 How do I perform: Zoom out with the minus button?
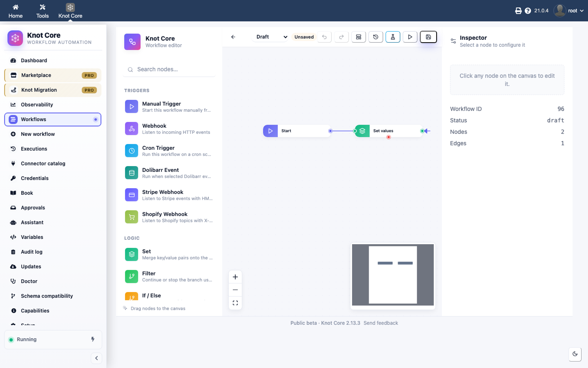tap(235, 290)
